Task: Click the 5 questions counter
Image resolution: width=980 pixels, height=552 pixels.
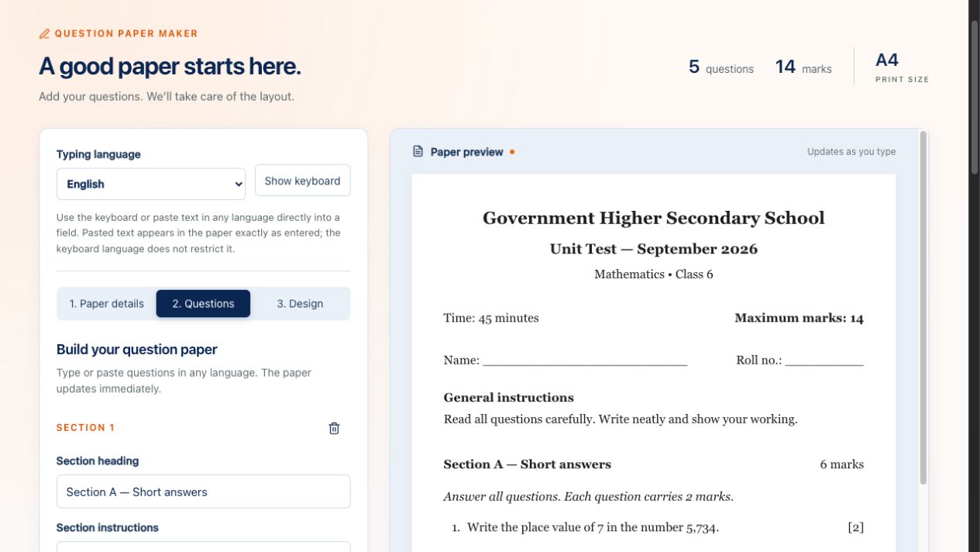Action: [x=721, y=67]
